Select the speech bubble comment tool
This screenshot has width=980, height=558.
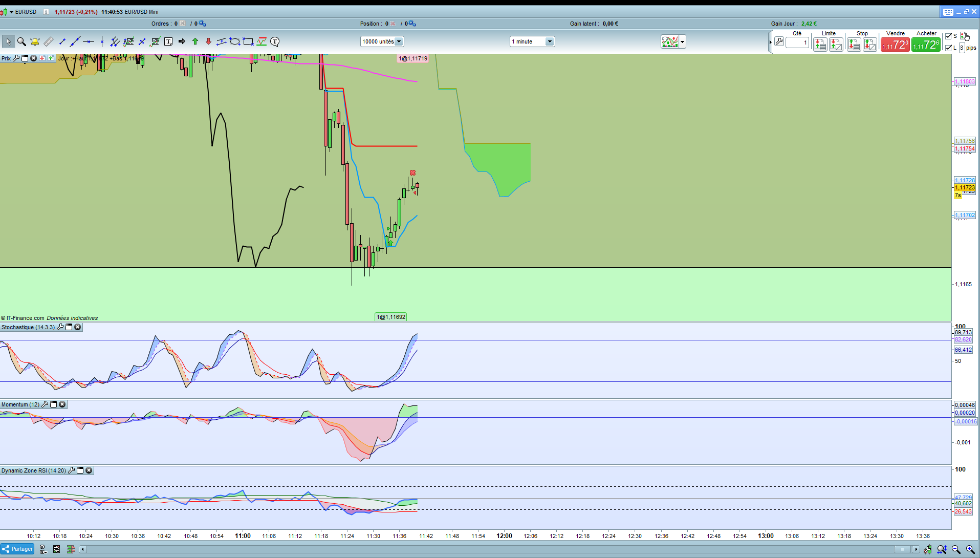pyautogui.click(x=275, y=41)
